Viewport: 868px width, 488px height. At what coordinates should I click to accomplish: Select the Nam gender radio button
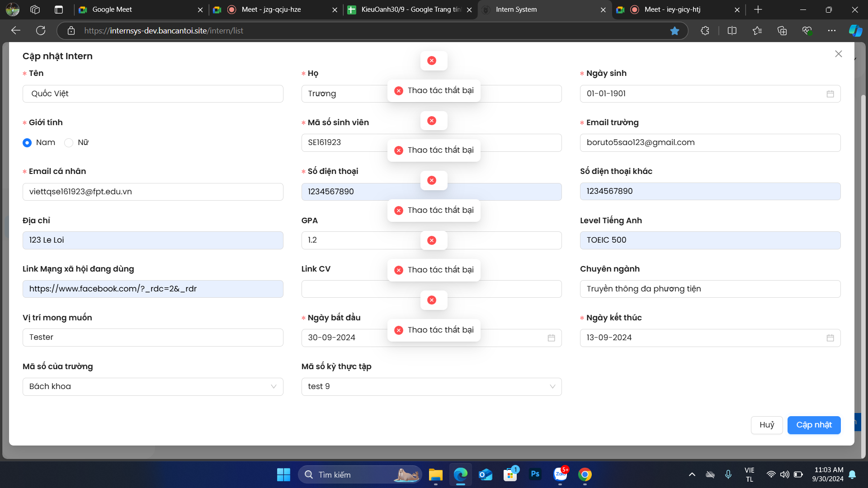(27, 143)
